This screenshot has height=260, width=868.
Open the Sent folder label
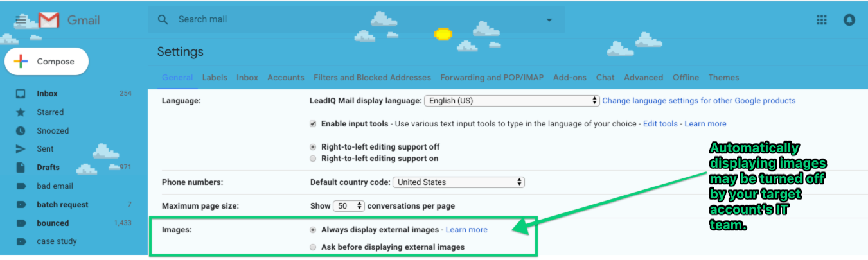click(x=45, y=149)
